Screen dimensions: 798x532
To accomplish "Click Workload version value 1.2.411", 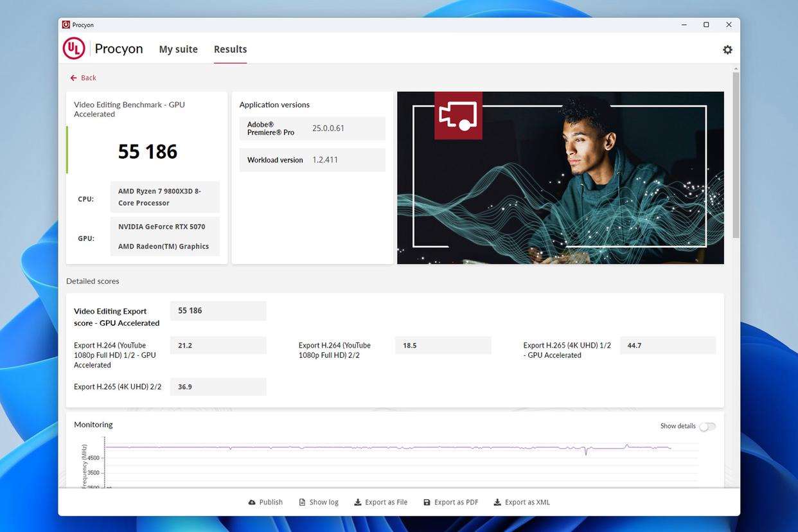I will pos(325,160).
